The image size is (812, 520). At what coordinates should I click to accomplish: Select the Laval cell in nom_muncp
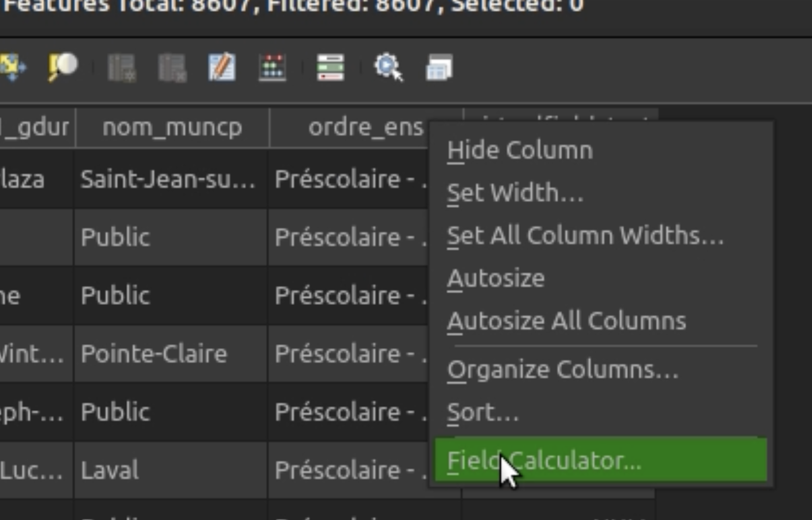(171, 470)
